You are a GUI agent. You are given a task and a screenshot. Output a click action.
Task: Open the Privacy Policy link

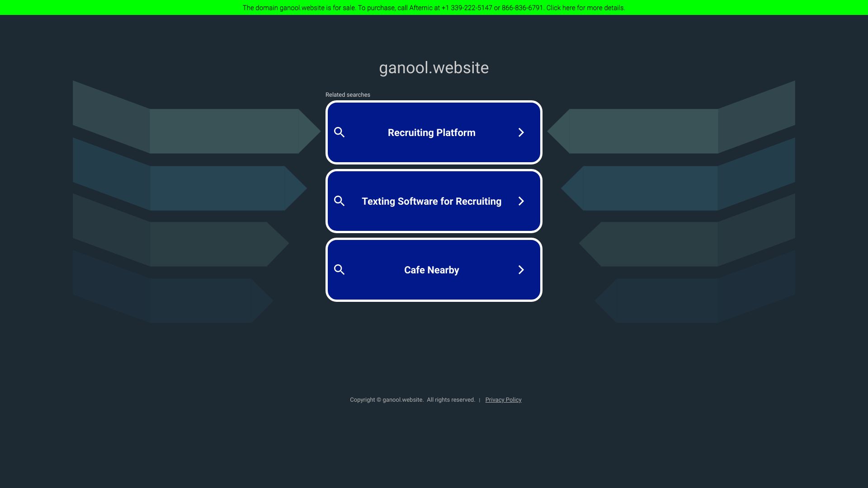point(503,399)
